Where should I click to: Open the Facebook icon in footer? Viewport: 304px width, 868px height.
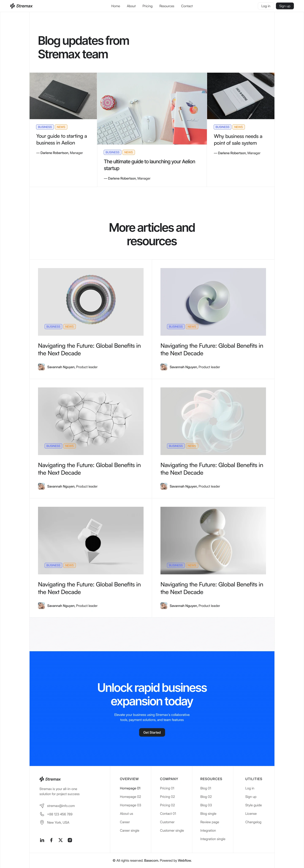(51, 840)
